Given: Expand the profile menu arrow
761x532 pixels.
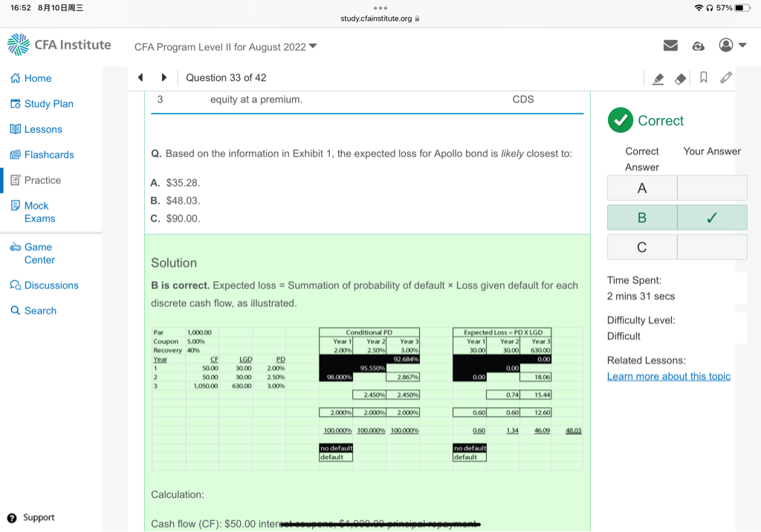Looking at the screenshot, I should pyautogui.click(x=742, y=45).
